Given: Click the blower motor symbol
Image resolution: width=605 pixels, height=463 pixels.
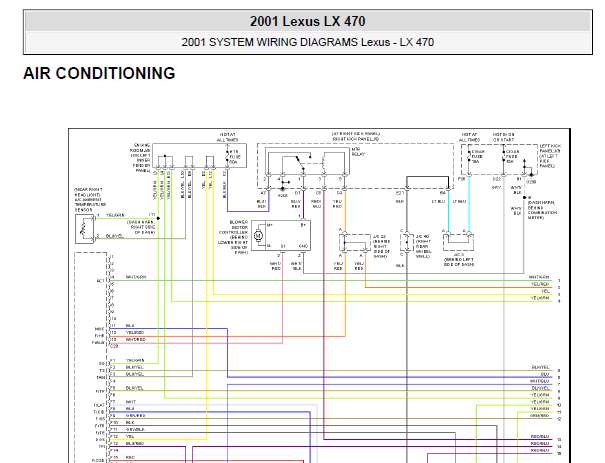Looking at the screenshot, I should coord(259,235).
